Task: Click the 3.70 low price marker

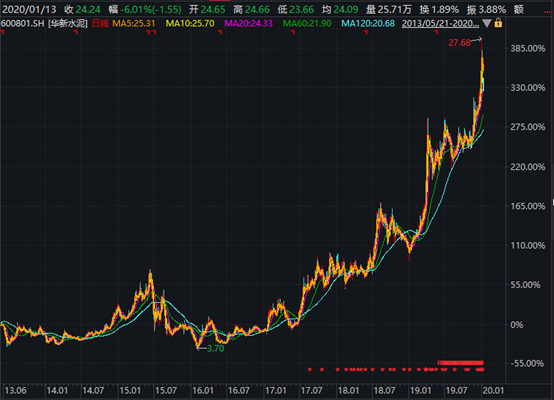Action: (216, 348)
